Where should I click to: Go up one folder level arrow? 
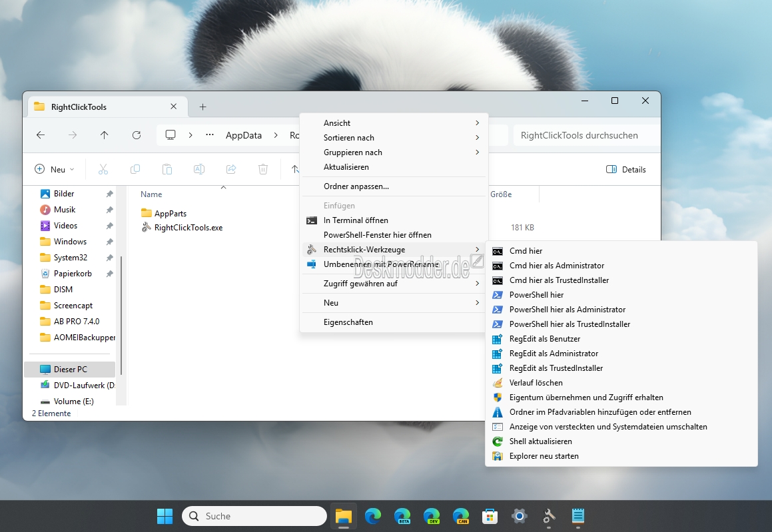click(x=104, y=135)
